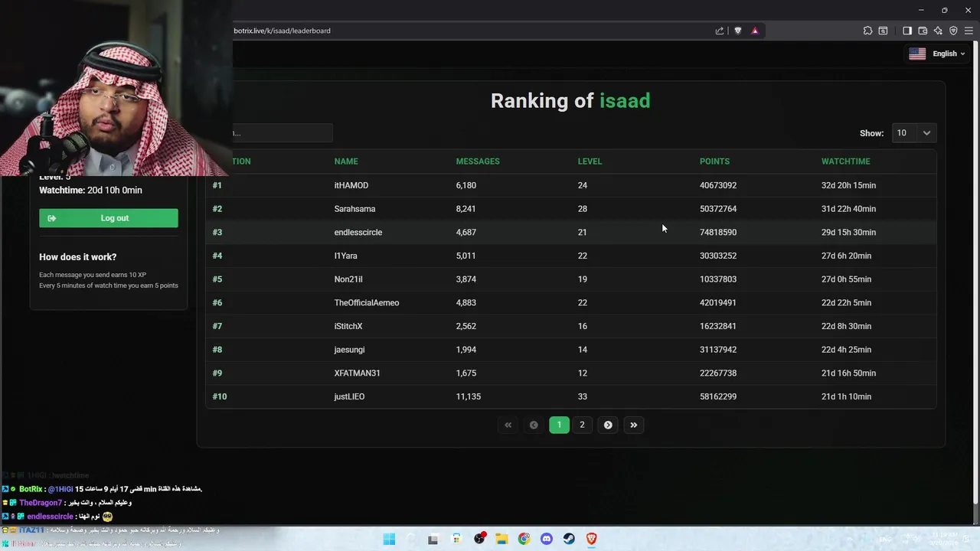Open Discord from the taskbar
Screen dimensions: 980x551
tap(546, 539)
